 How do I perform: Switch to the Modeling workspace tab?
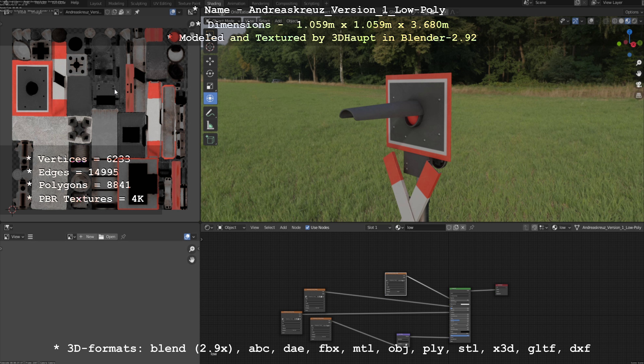(116, 4)
